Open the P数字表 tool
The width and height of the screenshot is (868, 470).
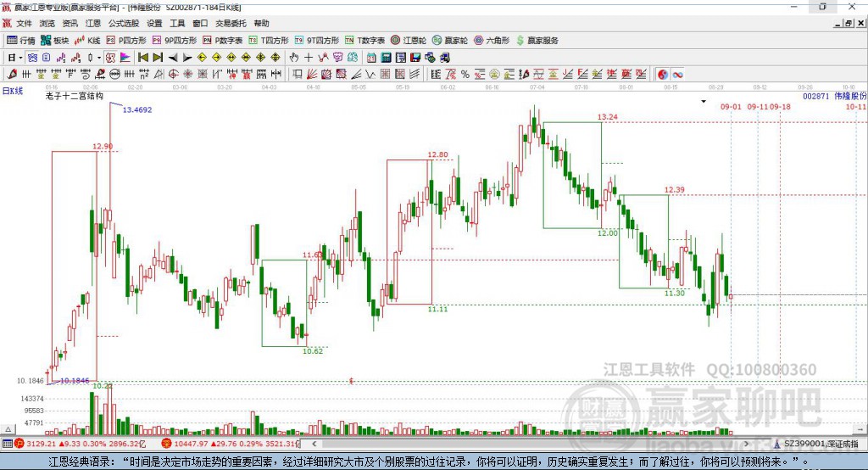[x=223, y=41]
